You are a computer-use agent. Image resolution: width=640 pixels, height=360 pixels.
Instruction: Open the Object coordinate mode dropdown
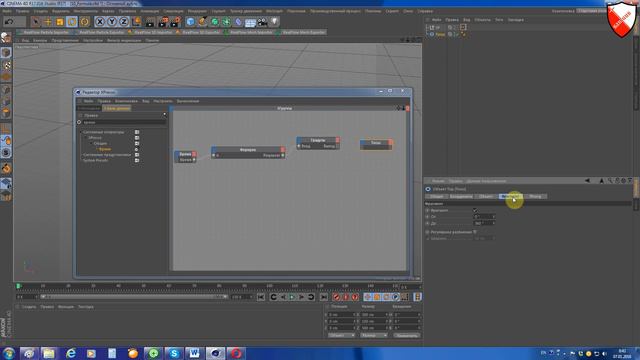click(x=341, y=335)
